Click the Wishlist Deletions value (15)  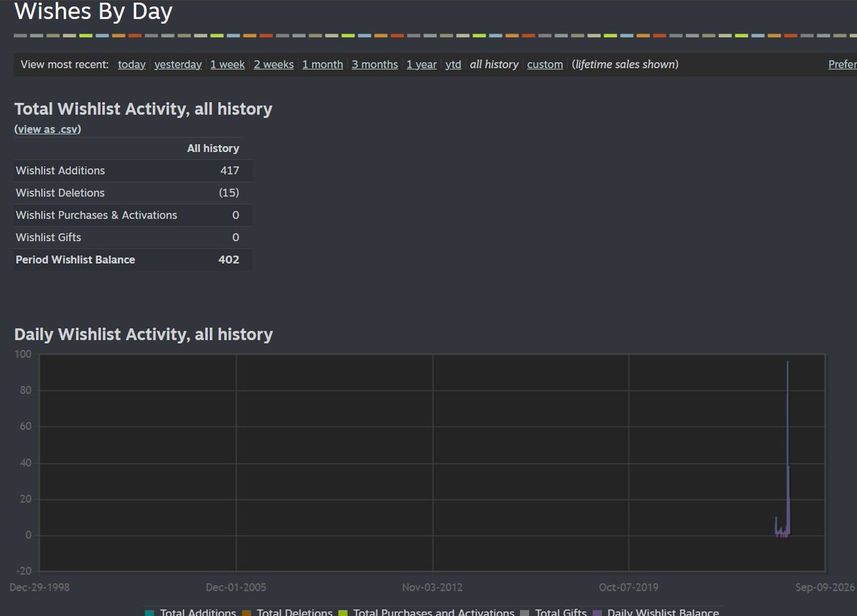point(229,193)
